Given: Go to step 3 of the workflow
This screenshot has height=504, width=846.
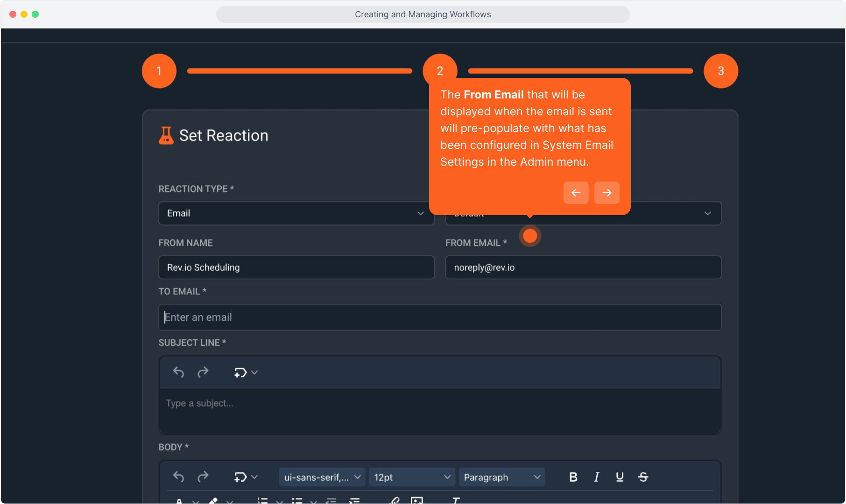Looking at the screenshot, I should coord(720,71).
